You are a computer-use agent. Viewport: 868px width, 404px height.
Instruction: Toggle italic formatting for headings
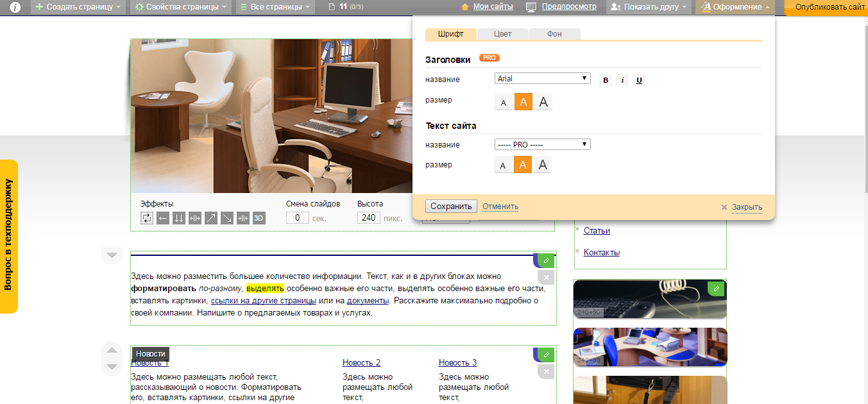pos(622,80)
